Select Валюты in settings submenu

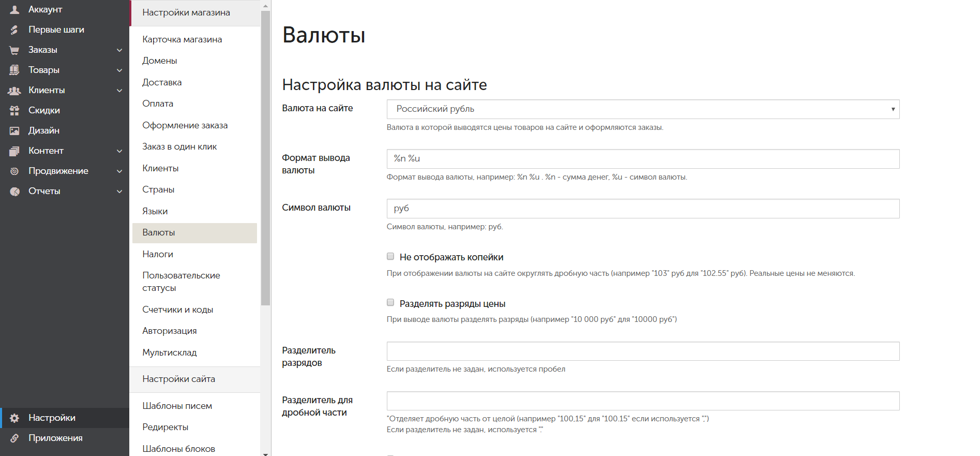[x=194, y=233]
